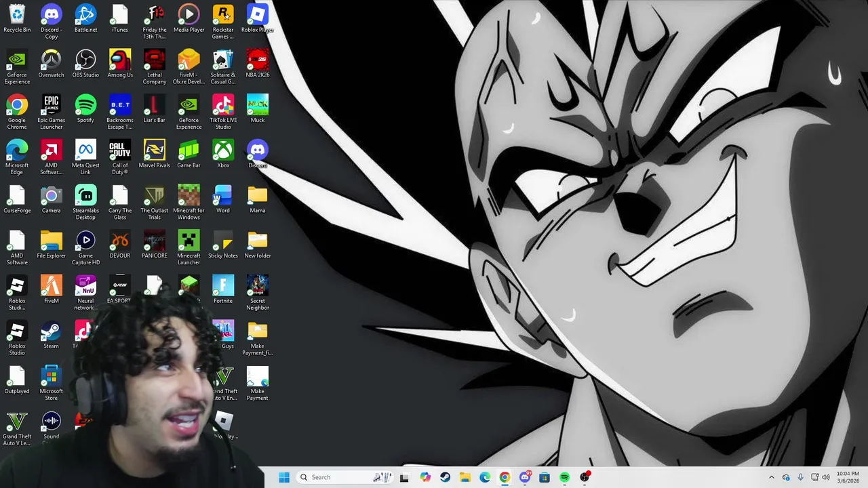The width and height of the screenshot is (868, 488).
Task: Click the microphone tray icon
Action: [x=801, y=477]
